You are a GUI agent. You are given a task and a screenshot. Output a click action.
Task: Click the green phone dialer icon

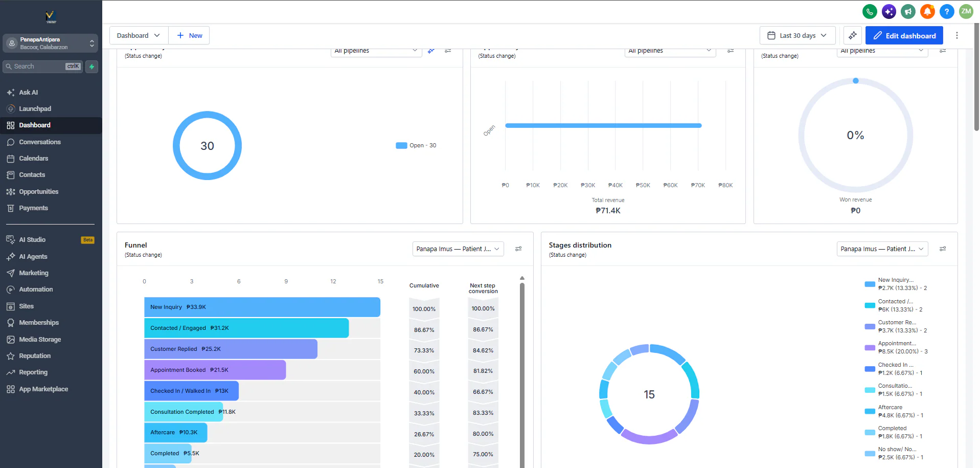[x=870, y=11]
